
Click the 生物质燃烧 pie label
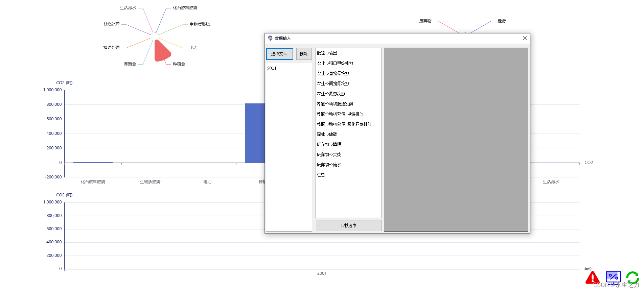click(200, 24)
